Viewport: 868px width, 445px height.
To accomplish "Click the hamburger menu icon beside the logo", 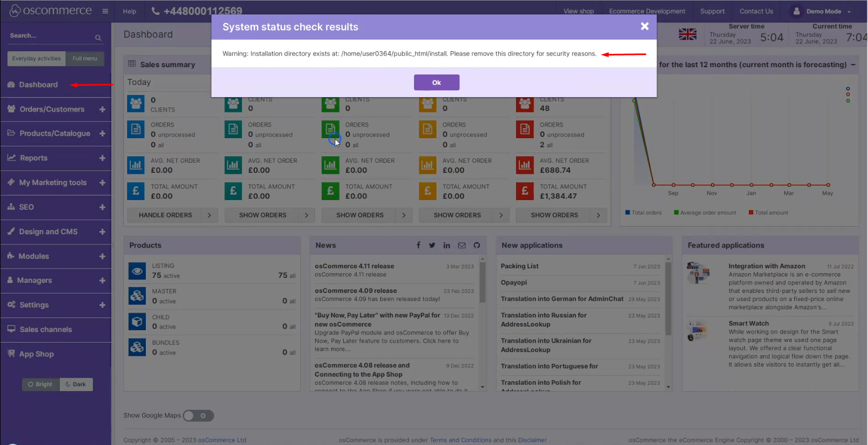I will pyautogui.click(x=105, y=11).
